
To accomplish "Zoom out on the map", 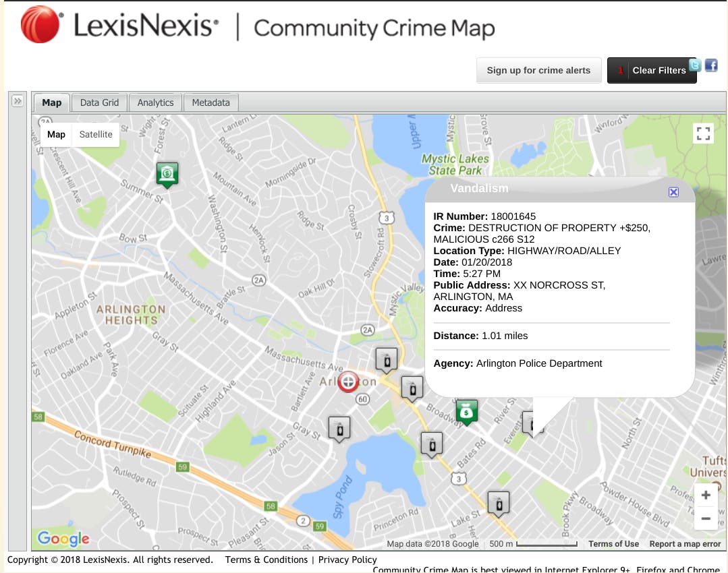I will click(706, 518).
